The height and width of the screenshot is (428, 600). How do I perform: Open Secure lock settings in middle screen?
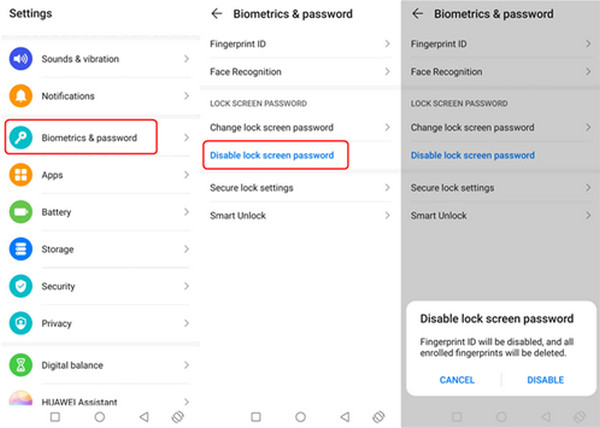click(300, 188)
